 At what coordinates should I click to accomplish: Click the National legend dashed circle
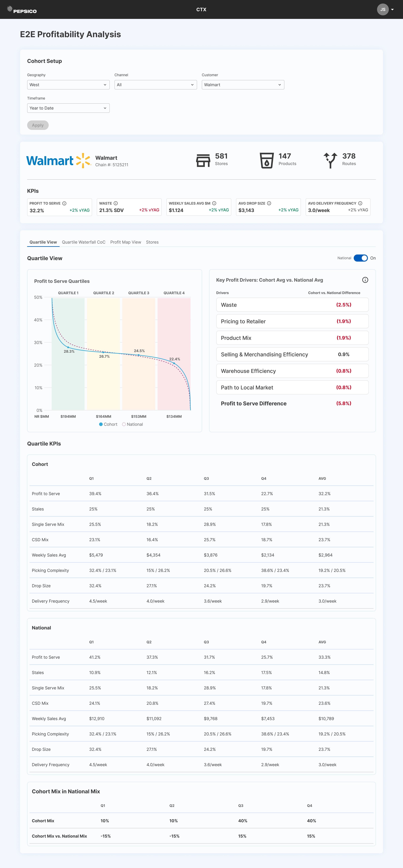coord(124,424)
